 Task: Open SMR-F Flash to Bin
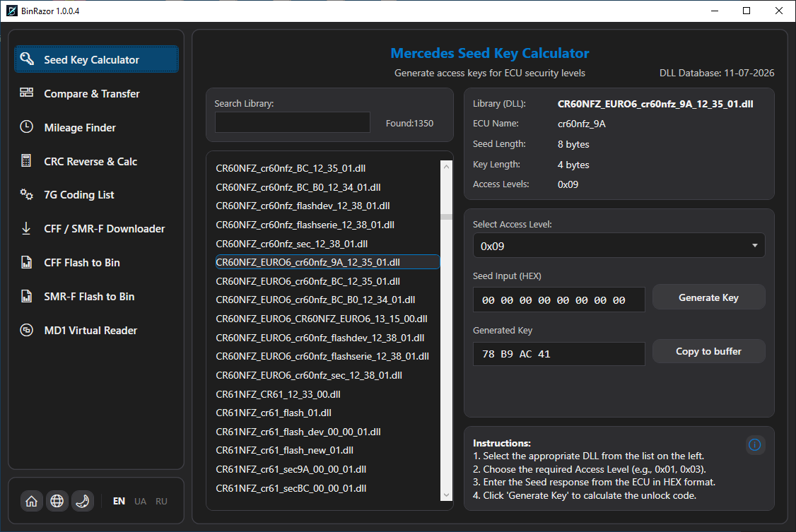point(96,297)
